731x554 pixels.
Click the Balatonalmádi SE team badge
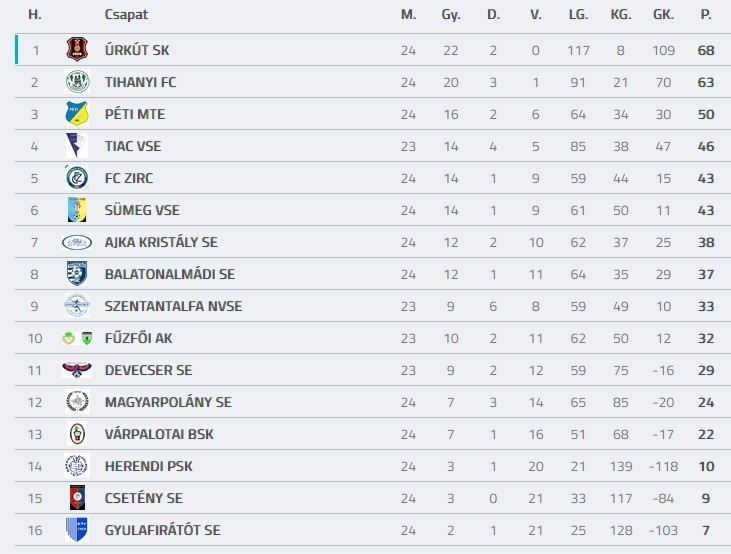point(77,274)
